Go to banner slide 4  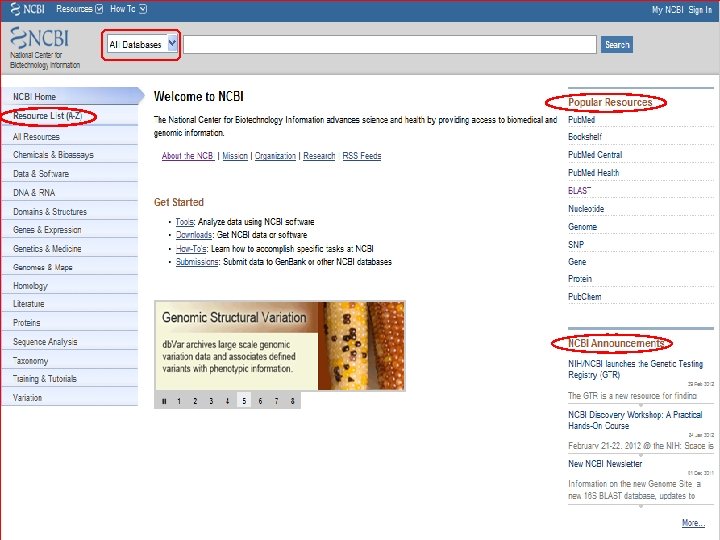227,401
